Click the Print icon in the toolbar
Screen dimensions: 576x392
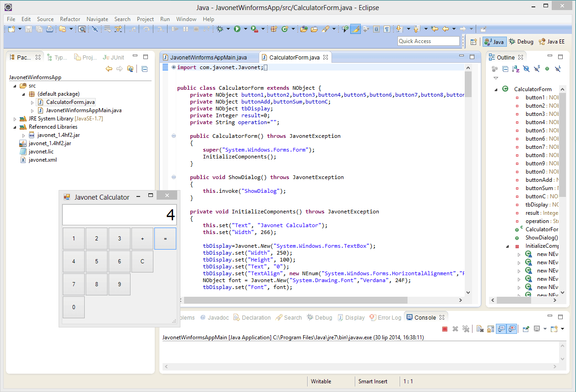pos(49,29)
